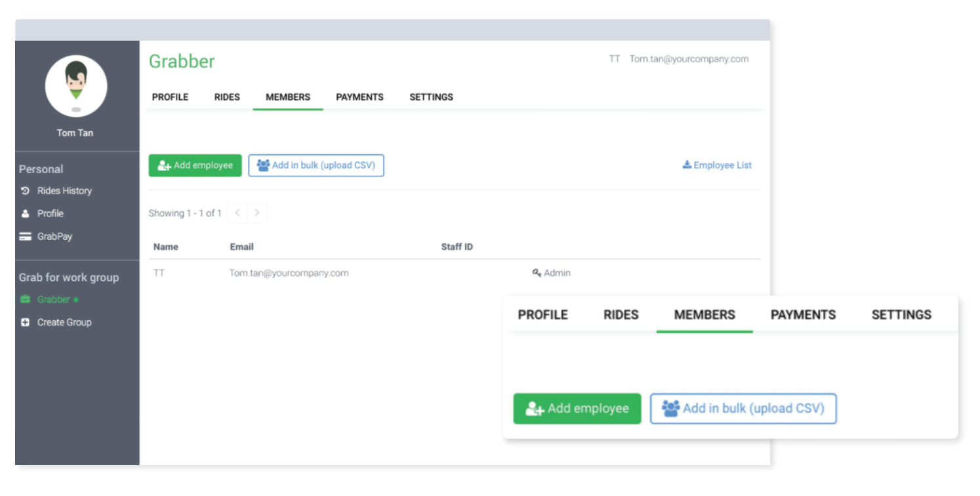
Task: Click the key icon beside Admin
Action: coord(536,273)
